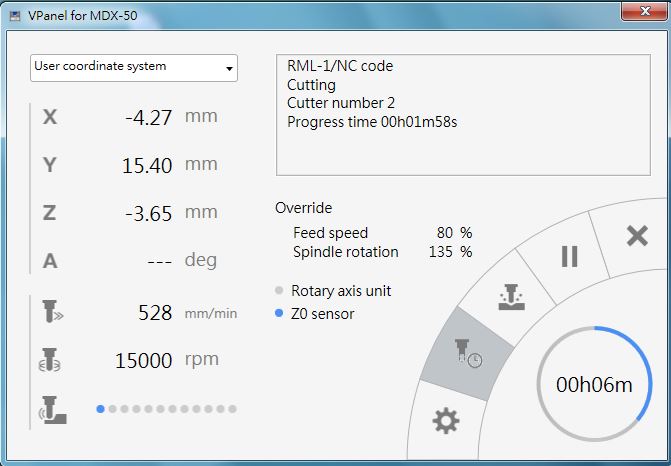Cancel cutting with the X wheel button
The image size is (671, 466).
click(637, 236)
